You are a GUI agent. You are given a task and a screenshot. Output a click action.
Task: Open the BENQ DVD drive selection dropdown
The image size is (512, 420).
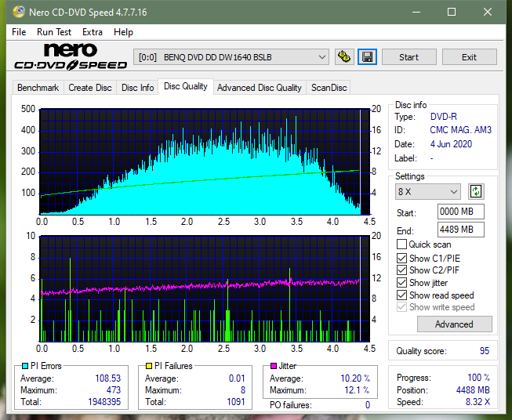(231, 57)
